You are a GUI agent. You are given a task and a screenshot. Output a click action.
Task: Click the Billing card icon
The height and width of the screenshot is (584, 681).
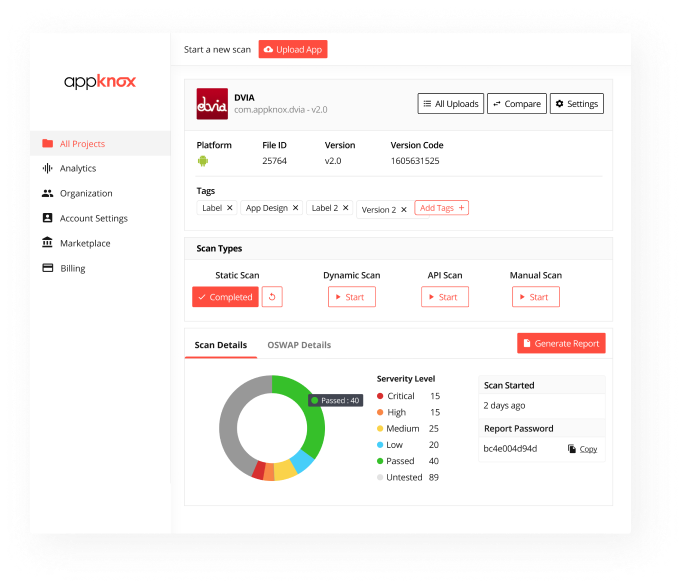47,267
